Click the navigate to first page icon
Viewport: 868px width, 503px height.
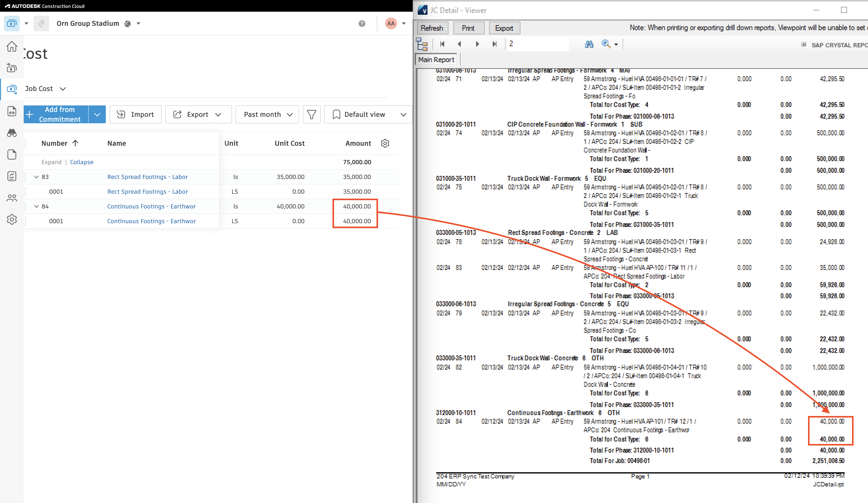pos(442,44)
